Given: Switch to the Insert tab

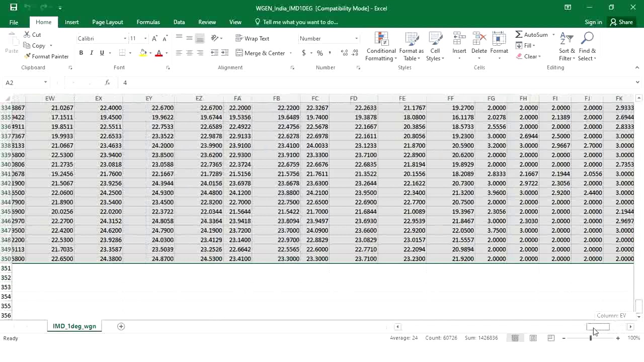Looking at the screenshot, I should 71,22.
